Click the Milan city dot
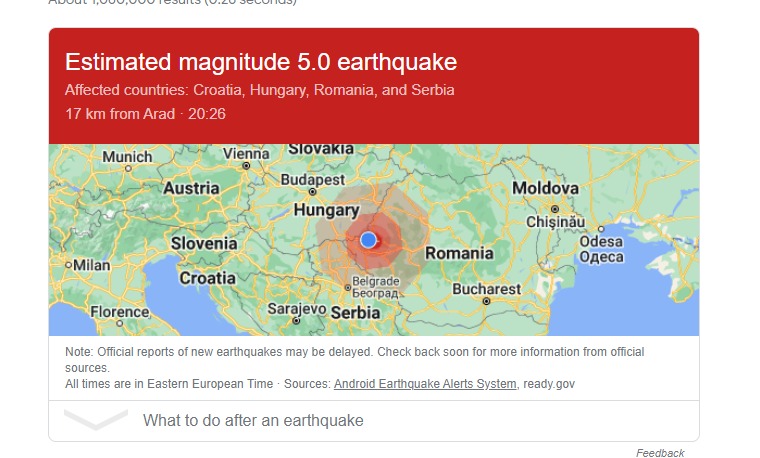760x458 pixels. tap(68, 265)
